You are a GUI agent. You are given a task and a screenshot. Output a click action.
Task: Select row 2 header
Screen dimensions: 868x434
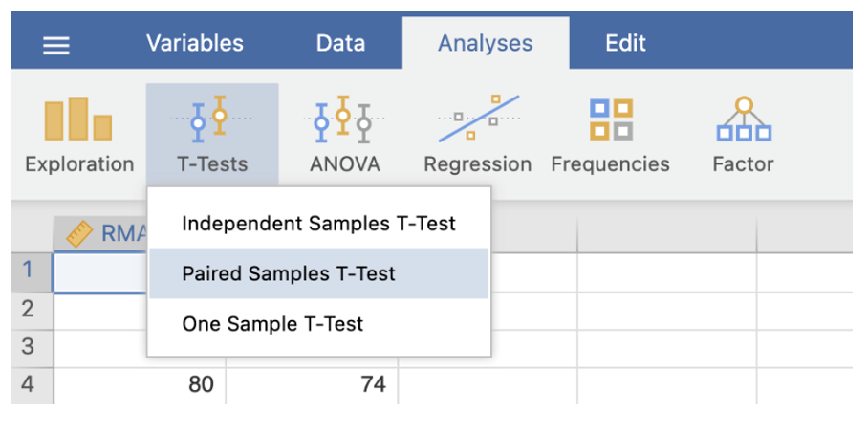pos(30,309)
